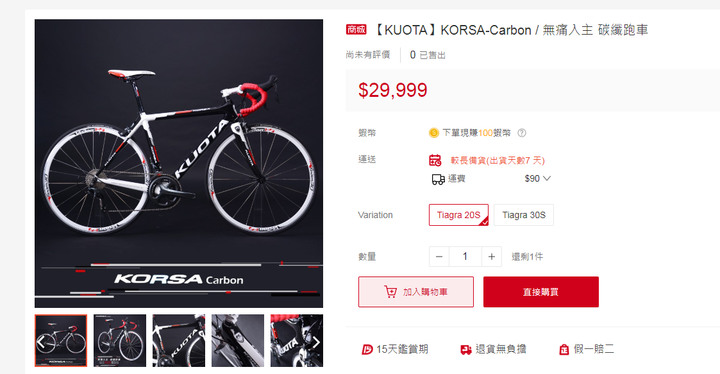Open the second bike thumbnail with spec text

click(120, 340)
